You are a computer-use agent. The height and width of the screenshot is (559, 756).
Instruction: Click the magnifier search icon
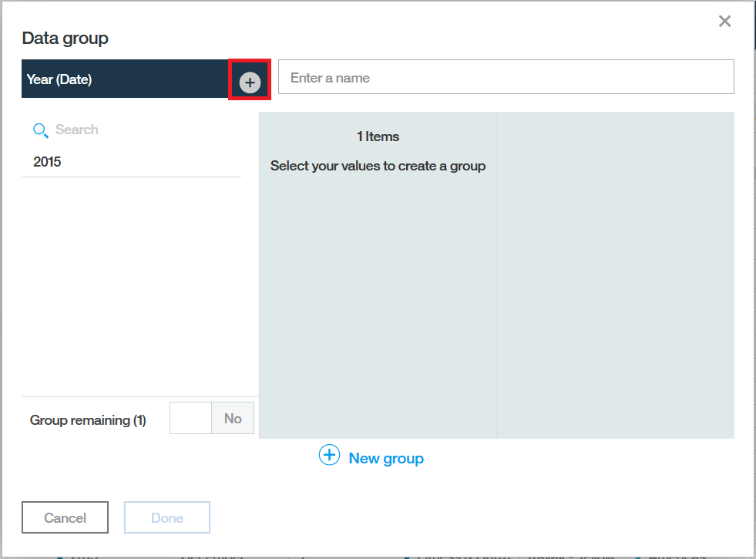(x=41, y=130)
